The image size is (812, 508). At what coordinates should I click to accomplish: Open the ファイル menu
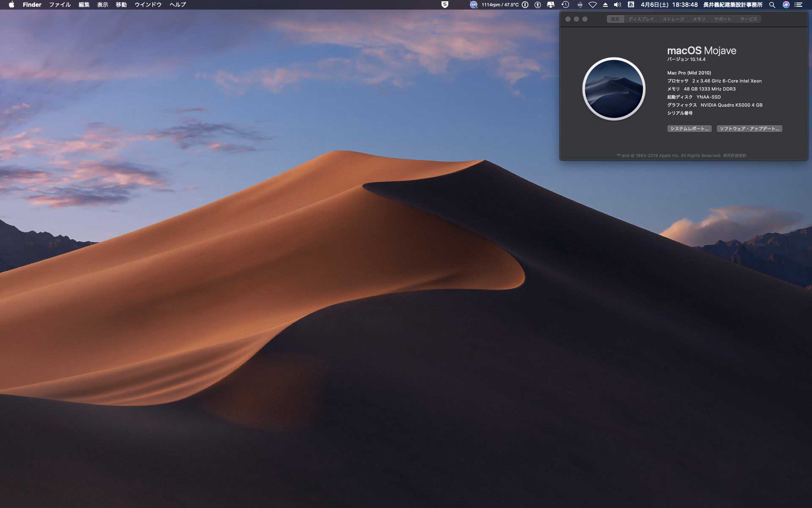pyautogui.click(x=60, y=5)
